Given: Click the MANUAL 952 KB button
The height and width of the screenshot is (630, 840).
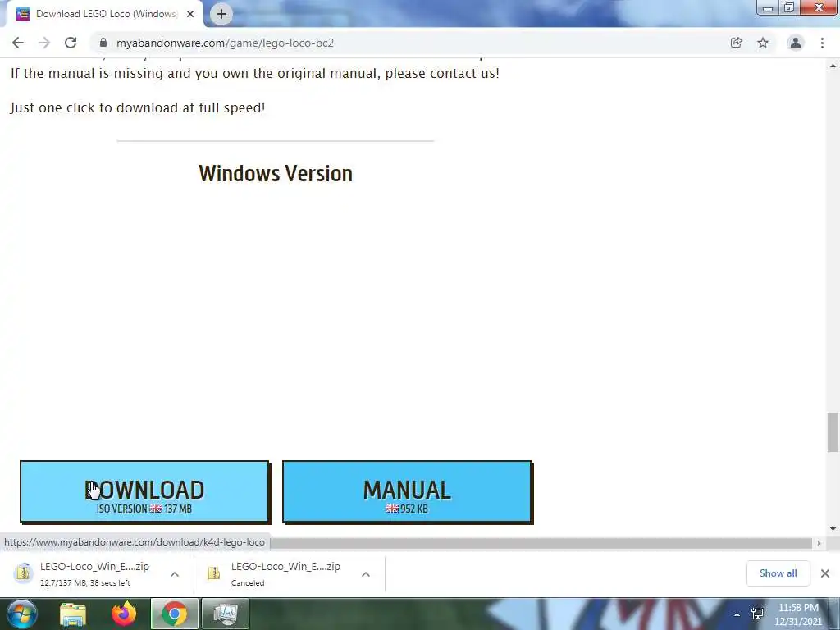Looking at the screenshot, I should [407, 491].
